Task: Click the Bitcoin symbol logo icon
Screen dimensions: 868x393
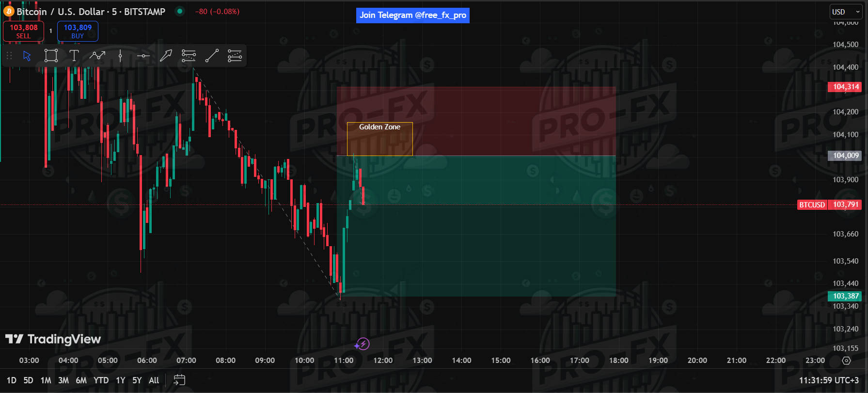Action: click(9, 11)
